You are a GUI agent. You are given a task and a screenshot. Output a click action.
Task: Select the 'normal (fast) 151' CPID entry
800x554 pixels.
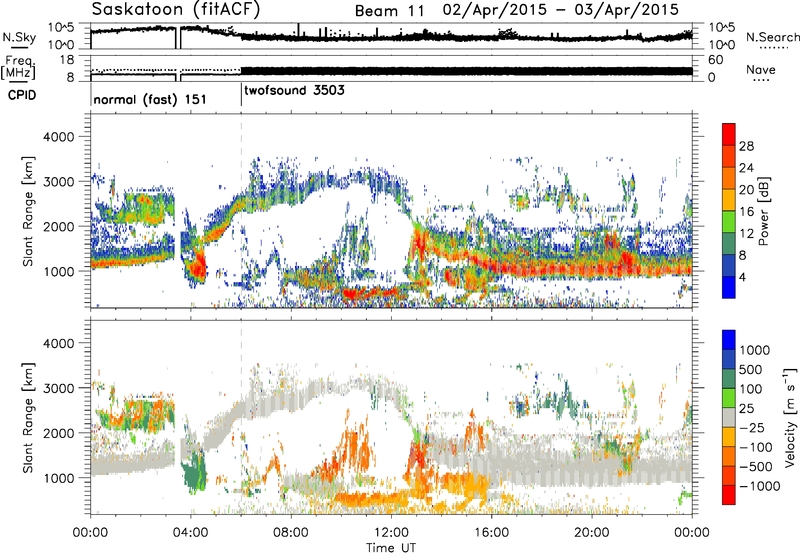150,99
